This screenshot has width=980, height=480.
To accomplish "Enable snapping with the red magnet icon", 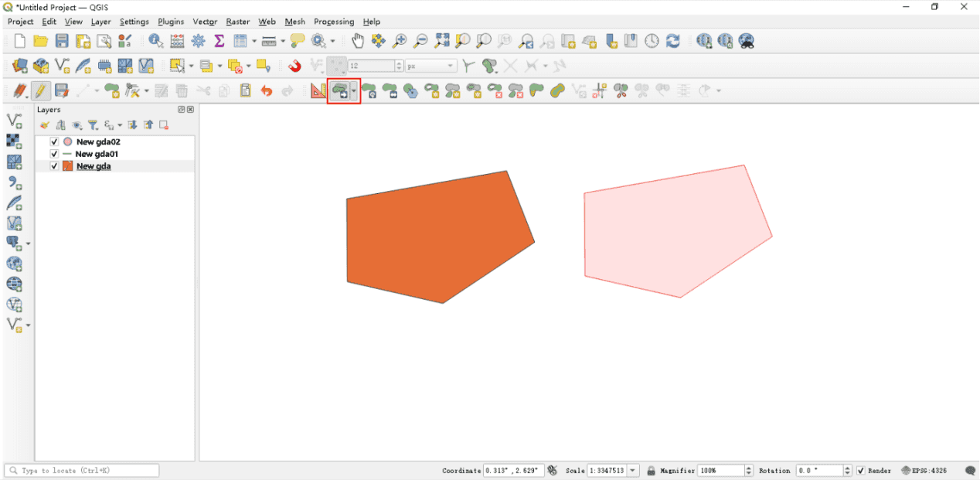I will point(294,66).
